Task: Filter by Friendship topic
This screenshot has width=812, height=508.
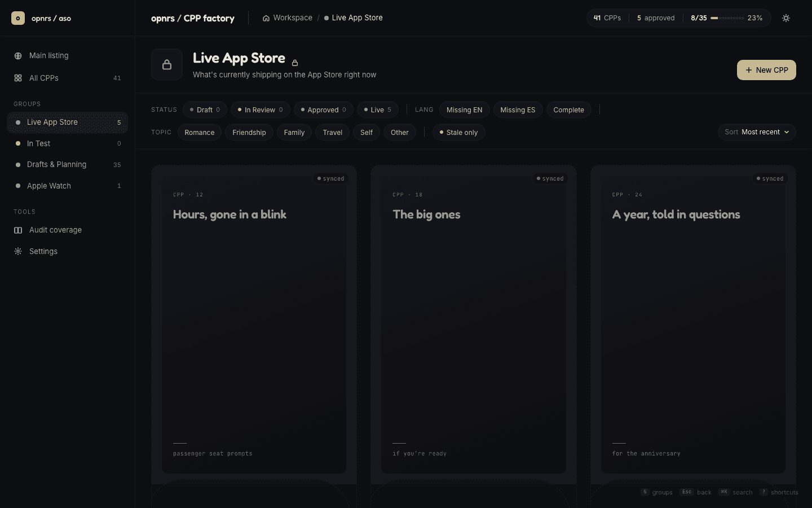Action: tap(249, 132)
